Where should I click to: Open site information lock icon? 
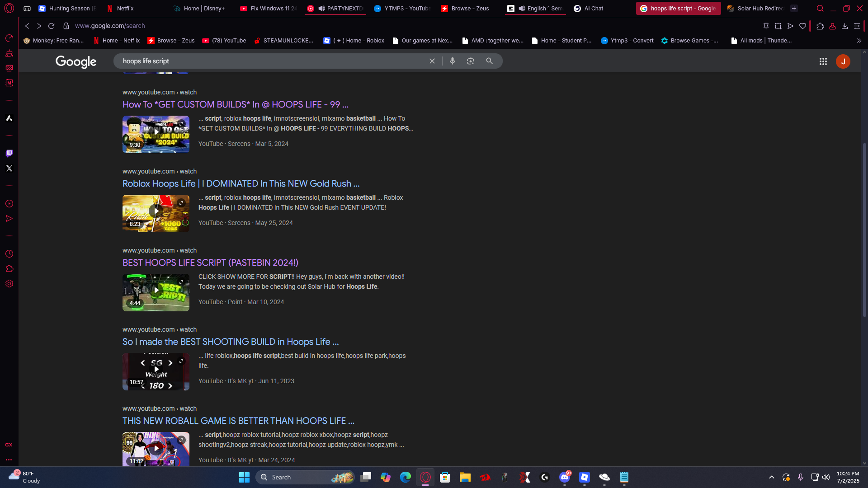(66, 26)
